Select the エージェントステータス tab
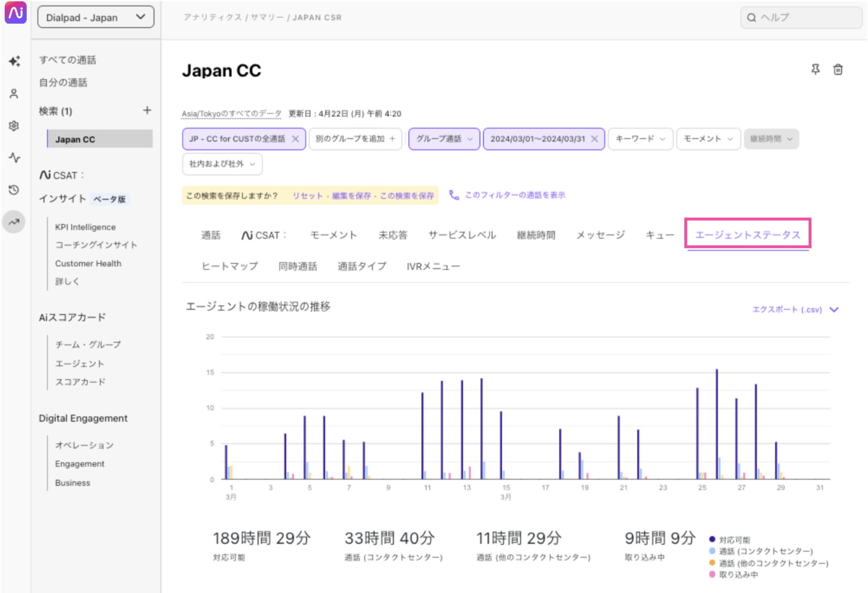This screenshot has width=868, height=593. pyautogui.click(x=748, y=235)
